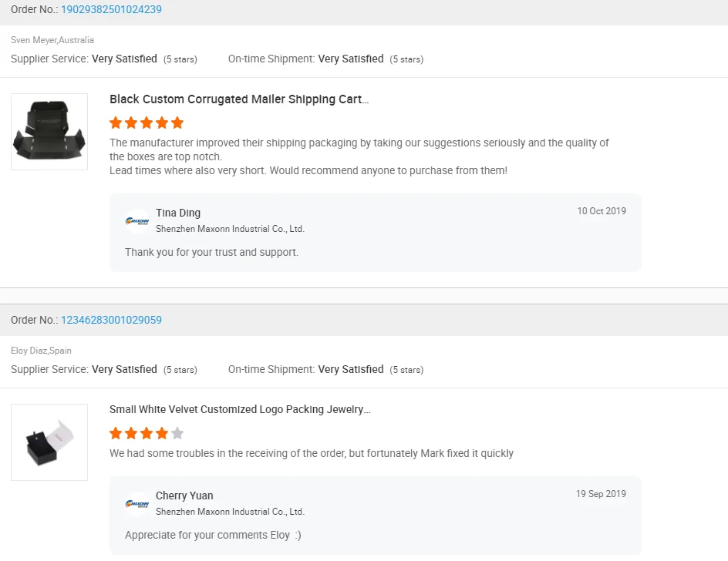Click the On-time Shipment rating for Eloy Diaz

(351, 369)
